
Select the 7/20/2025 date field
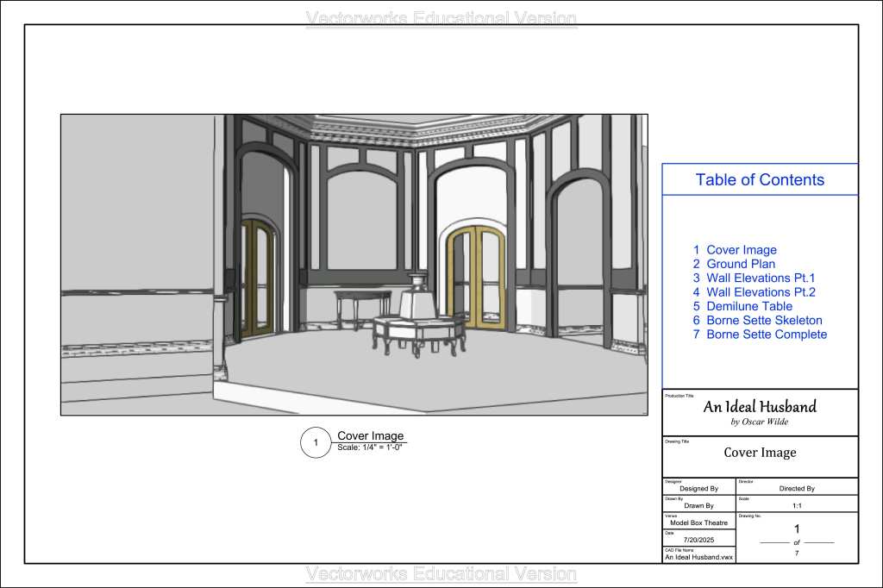tap(698, 540)
